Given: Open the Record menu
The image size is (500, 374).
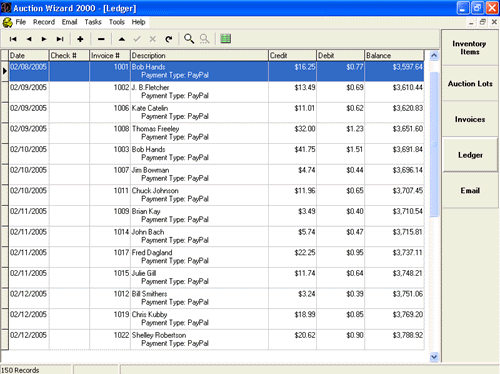Looking at the screenshot, I should click(44, 22).
